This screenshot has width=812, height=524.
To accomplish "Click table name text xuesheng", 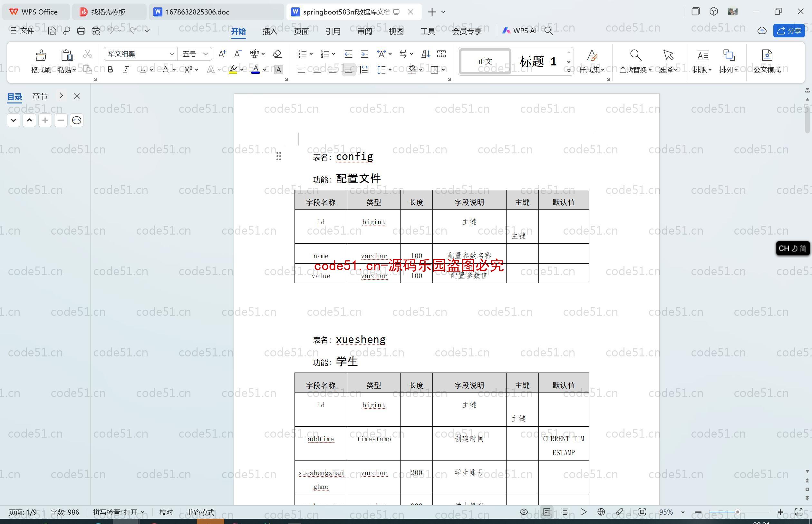I will coord(361,339).
